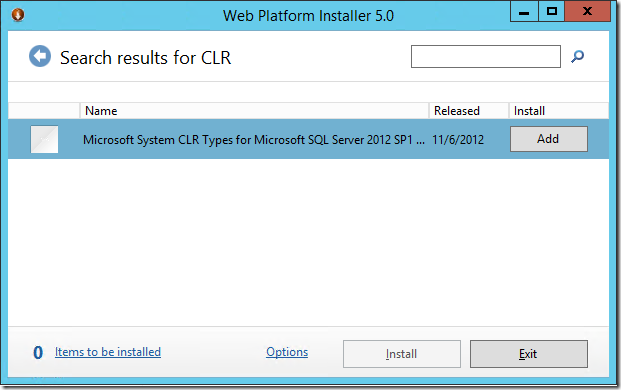Click the Web Platform Installer title bar icon
The width and height of the screenshot is (621, 390).
[18, 15]
